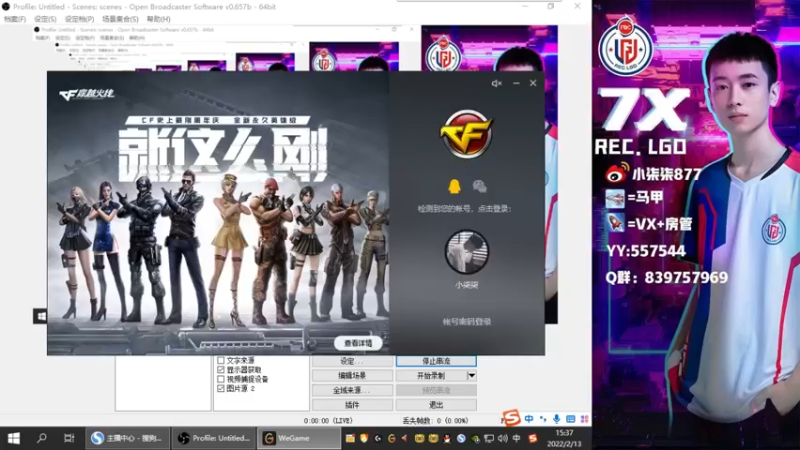Screen dimensions: 800x450
Task: Click 停止串流 to stop streaming
Action: [x=436, y=361]
